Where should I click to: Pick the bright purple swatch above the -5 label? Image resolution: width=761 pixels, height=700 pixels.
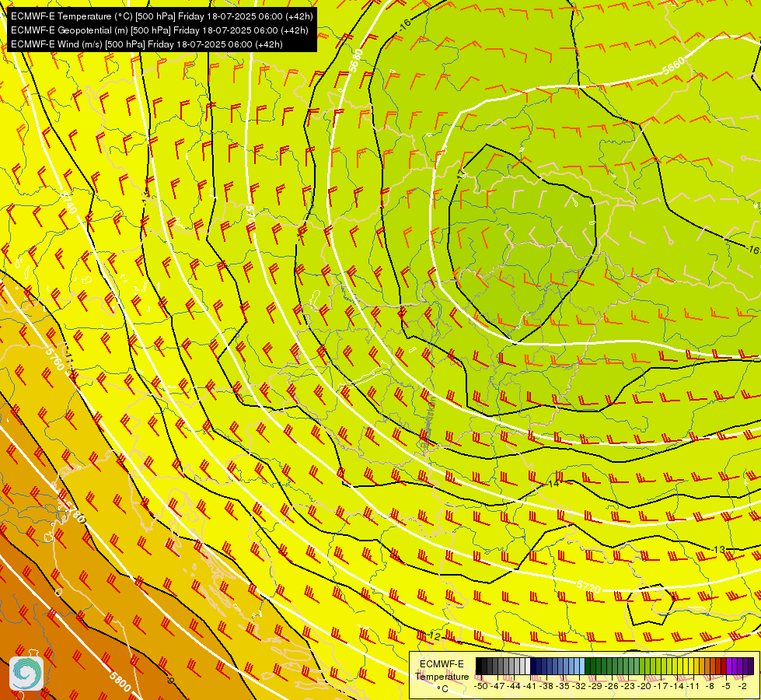point(729,666)
